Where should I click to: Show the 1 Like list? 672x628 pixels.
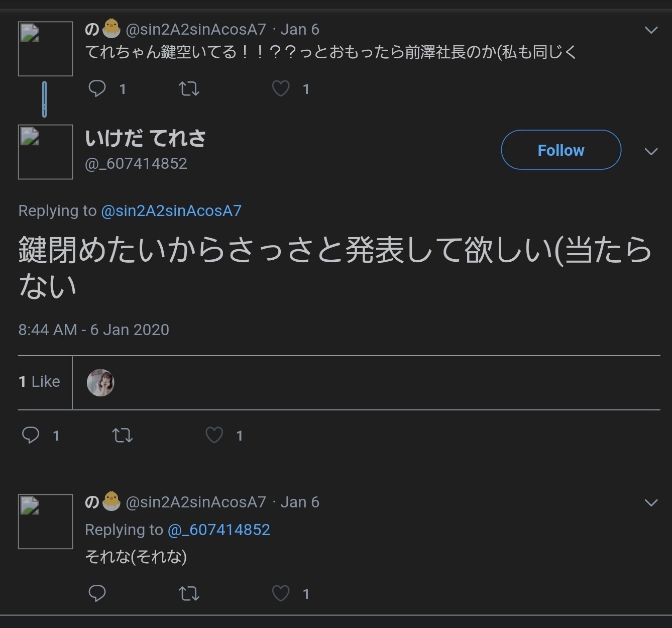[x=39, y=382]
